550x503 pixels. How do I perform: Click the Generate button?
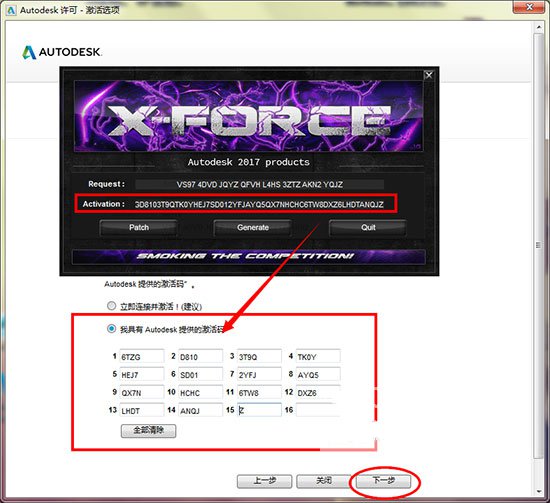[253, 227]
